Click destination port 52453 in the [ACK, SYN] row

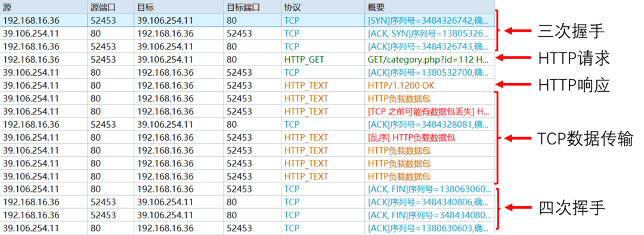pyautogui.click(x=252, y=33)
